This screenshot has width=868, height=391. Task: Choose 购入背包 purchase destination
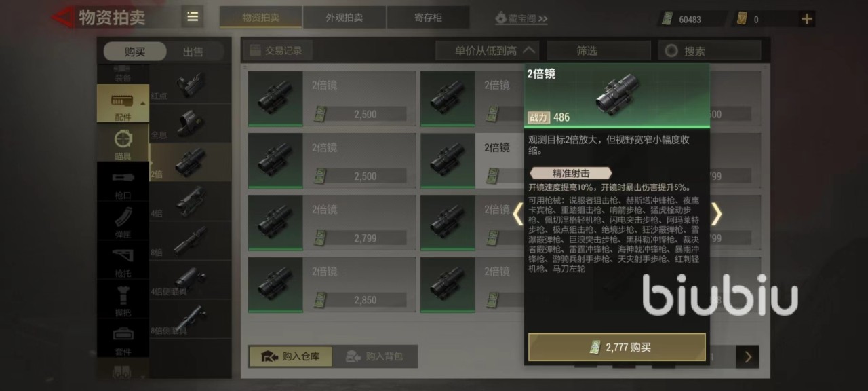pyautogui.click(x=375, y=356)
